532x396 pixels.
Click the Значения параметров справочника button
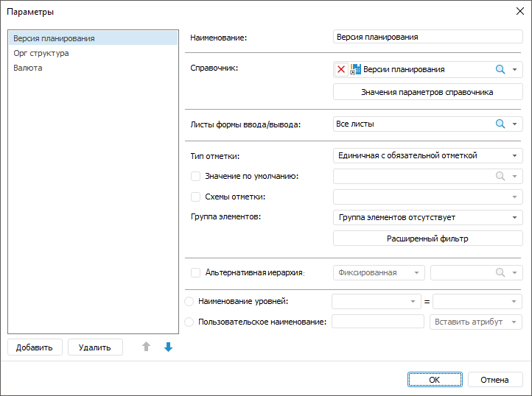point(427,93)
